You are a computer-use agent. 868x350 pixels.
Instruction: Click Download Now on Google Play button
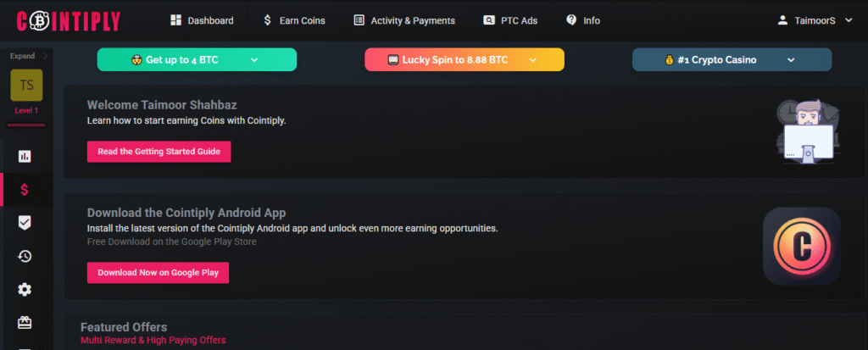tap(158, 273)
